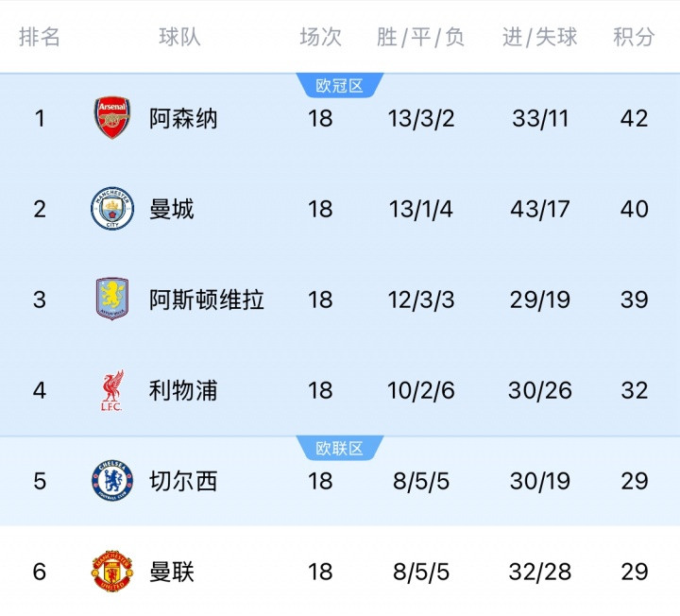Click the 欧冠区 zone label
This screenshot has width=680, height=616.
[x=340, y=86]
